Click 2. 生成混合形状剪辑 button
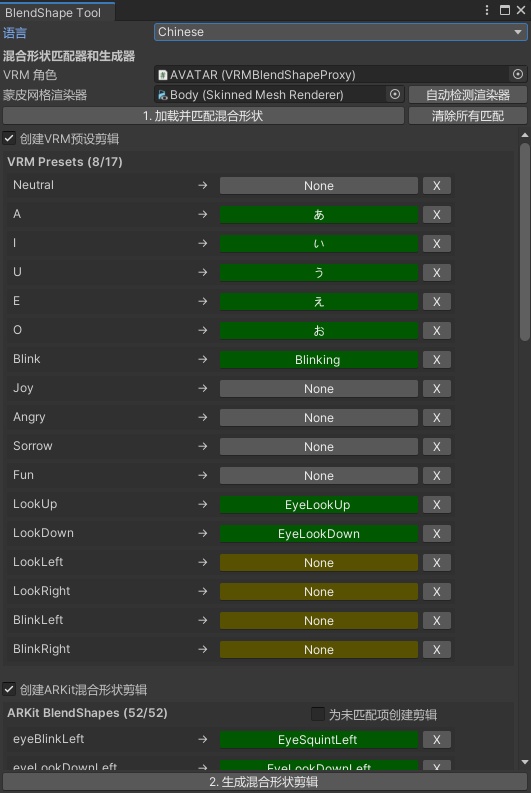 (264, 781)
